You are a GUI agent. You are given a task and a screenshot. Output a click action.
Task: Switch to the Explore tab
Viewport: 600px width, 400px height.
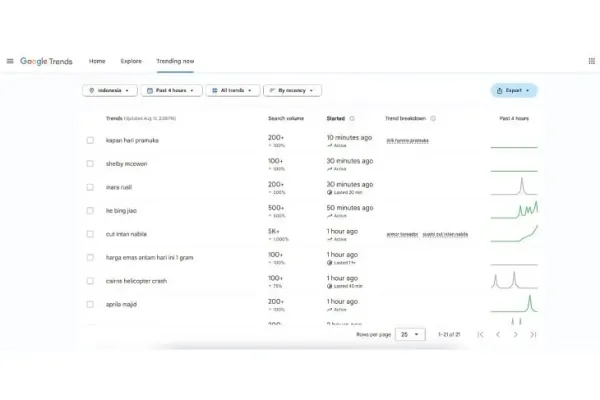[131, 61]
